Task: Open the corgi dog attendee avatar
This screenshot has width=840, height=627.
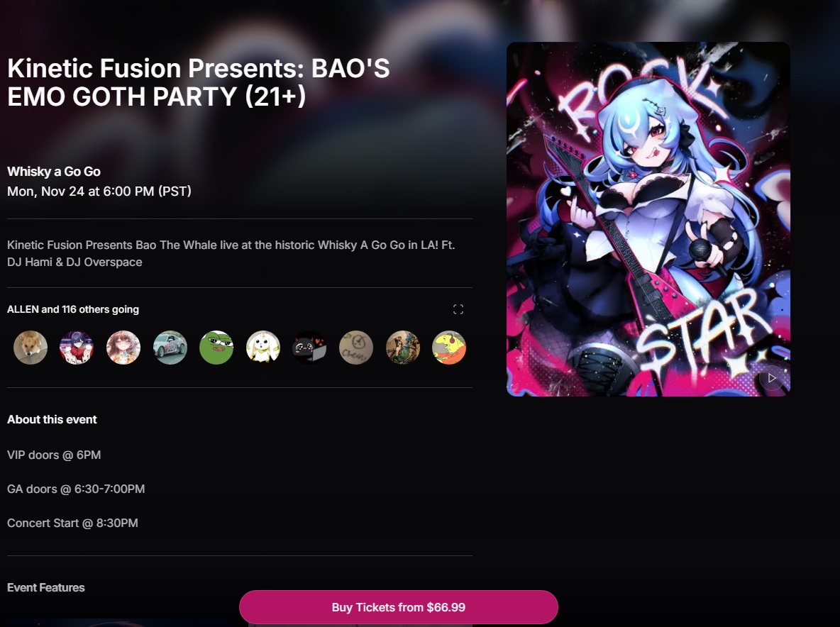Action: (x=31, y=348)
